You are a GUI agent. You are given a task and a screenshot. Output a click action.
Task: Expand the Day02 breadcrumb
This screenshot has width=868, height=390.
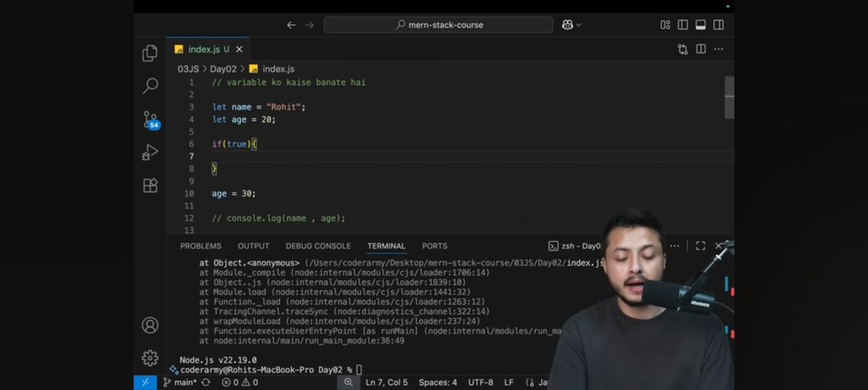224,69
